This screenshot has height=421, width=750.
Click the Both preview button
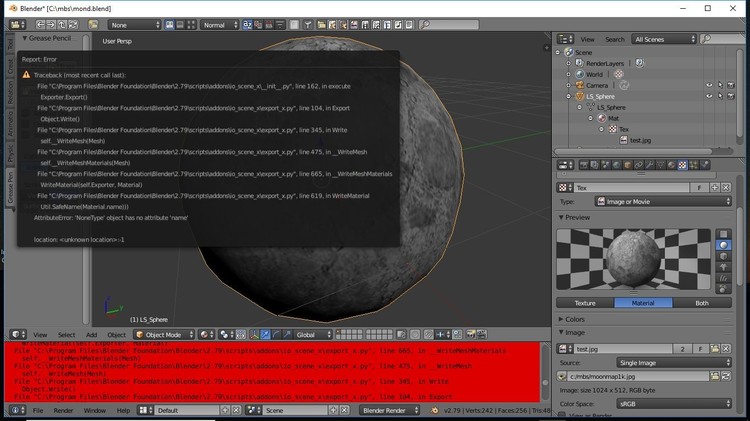pos(702,303)
